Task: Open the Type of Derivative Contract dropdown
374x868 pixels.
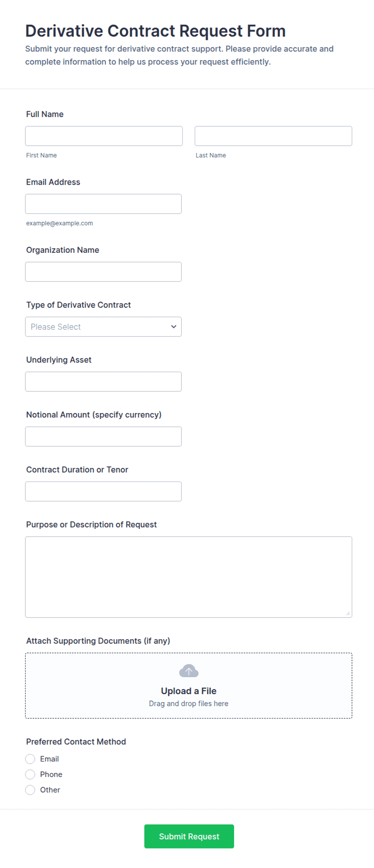Action: point(103,327)
